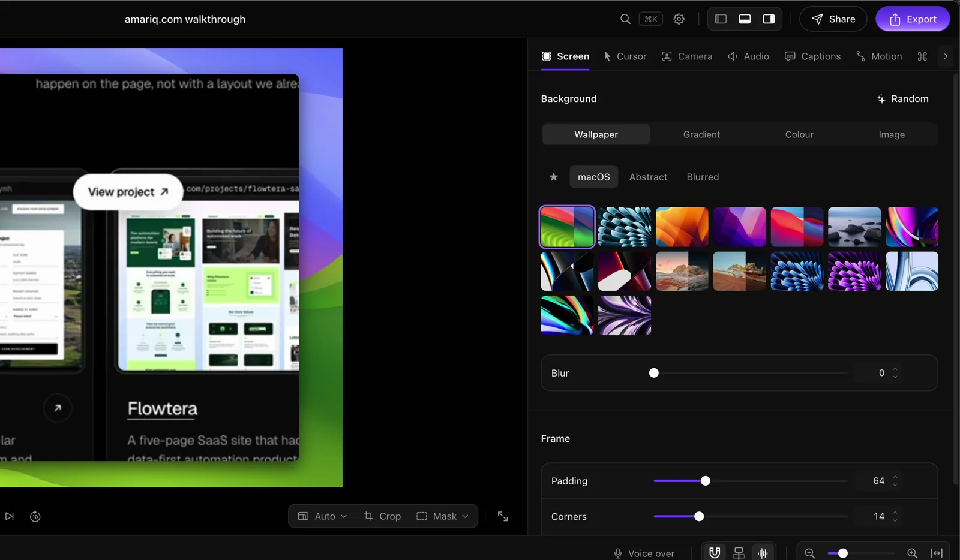Toggle the right sidebar layout button
960x560 pixels.
(x=769, y=19)
